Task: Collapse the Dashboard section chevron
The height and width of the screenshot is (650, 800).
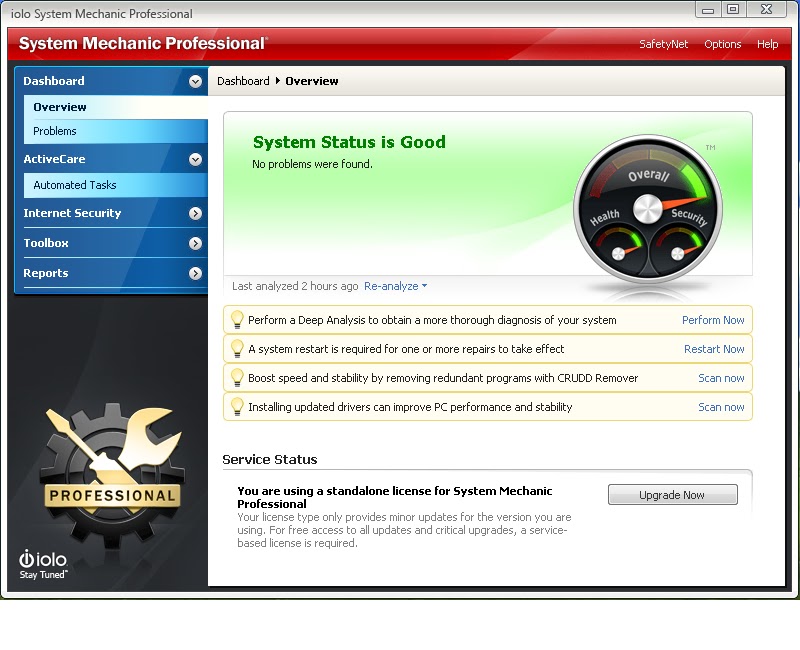Action: coord(195,81)
